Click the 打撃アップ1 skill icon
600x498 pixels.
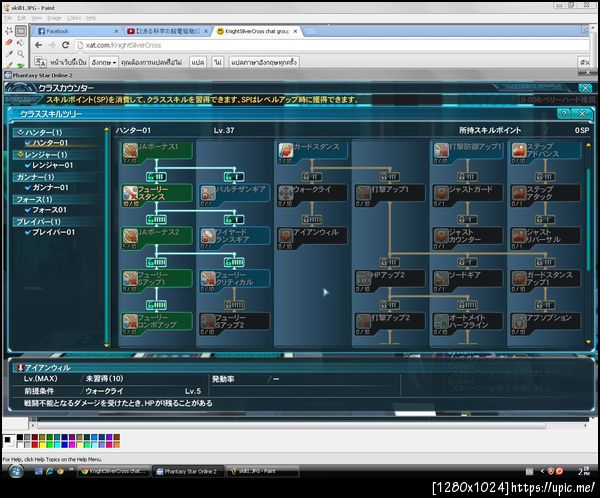tap(364, 193)
